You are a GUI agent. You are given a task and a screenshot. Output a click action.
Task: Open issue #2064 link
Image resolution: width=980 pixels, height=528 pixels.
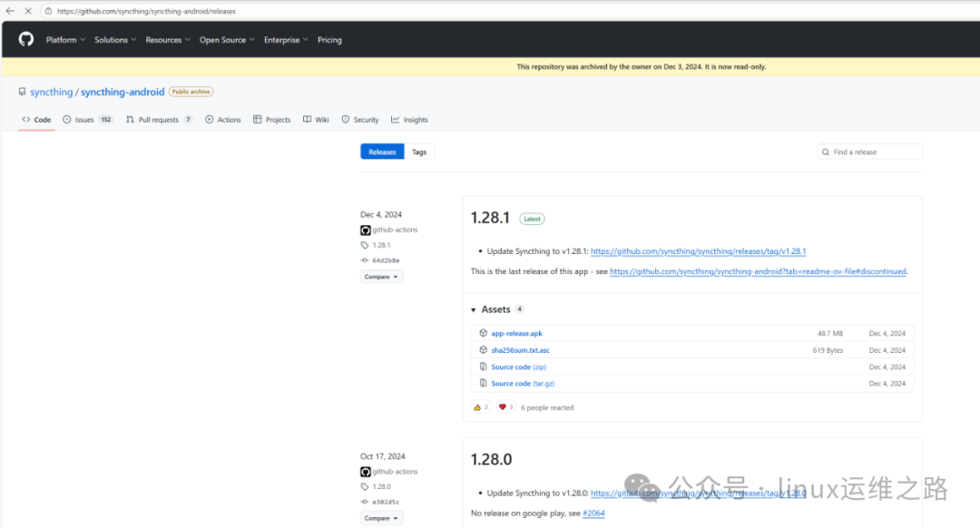pos(593,513)
